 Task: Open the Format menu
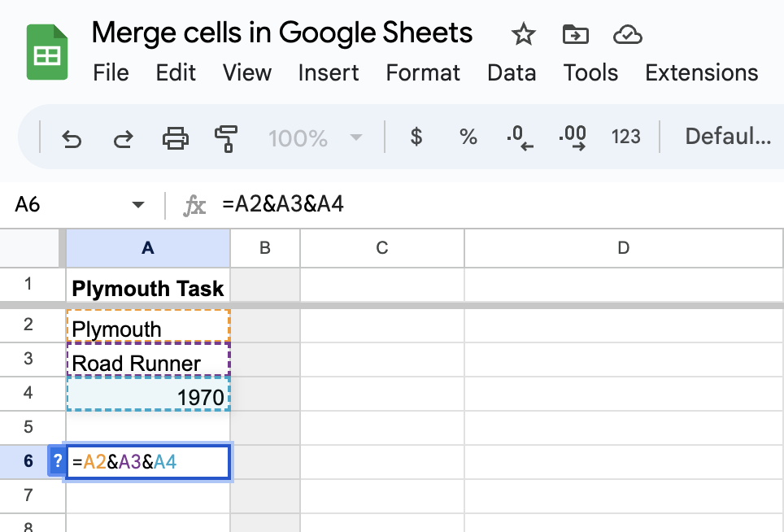click(x=423, y=73)
